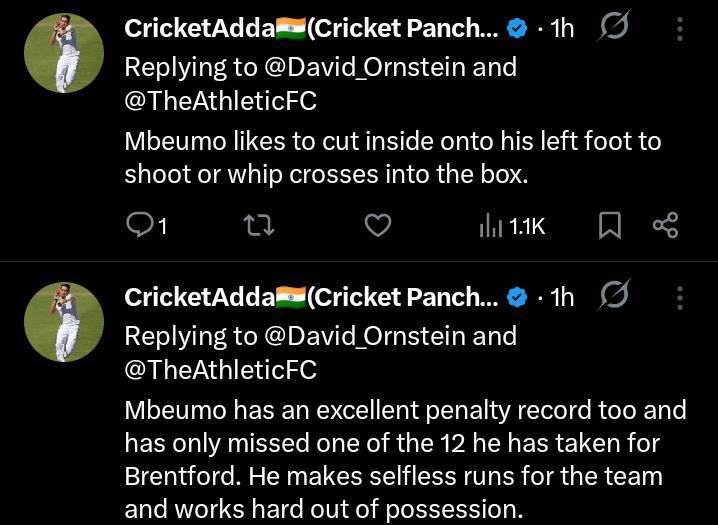Open second tweet about penalty record
This screenshot has height=525, width=718.
(x=405, y=460)
